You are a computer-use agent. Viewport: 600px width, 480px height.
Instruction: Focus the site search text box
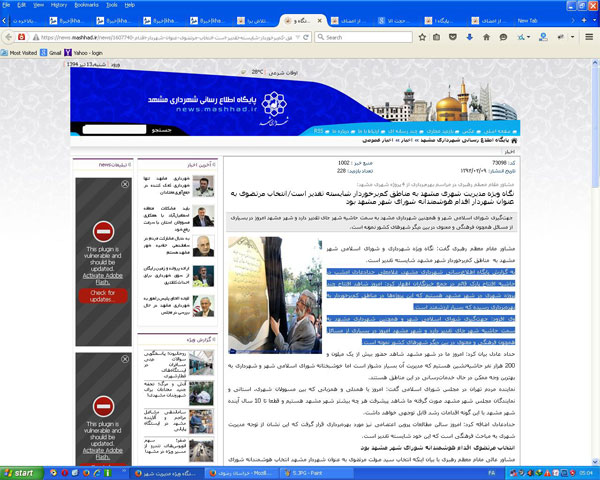click(x=114, y=129)
